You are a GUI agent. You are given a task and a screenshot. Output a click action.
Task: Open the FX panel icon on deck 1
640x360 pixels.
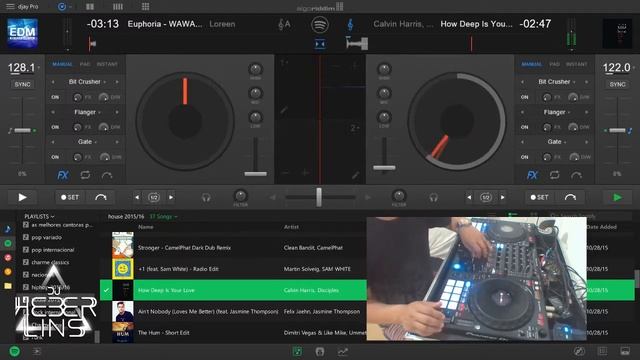[x=62, y=175]
